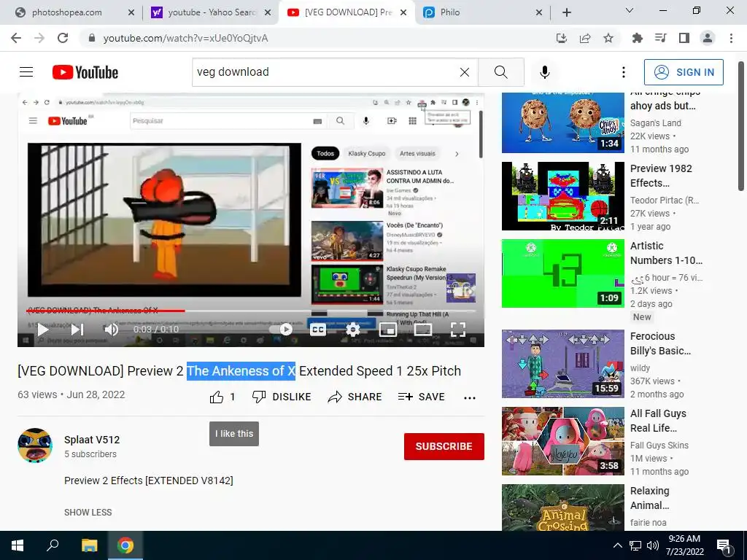
Task: Switch to photoshopea.com tab
Action: 66,12
